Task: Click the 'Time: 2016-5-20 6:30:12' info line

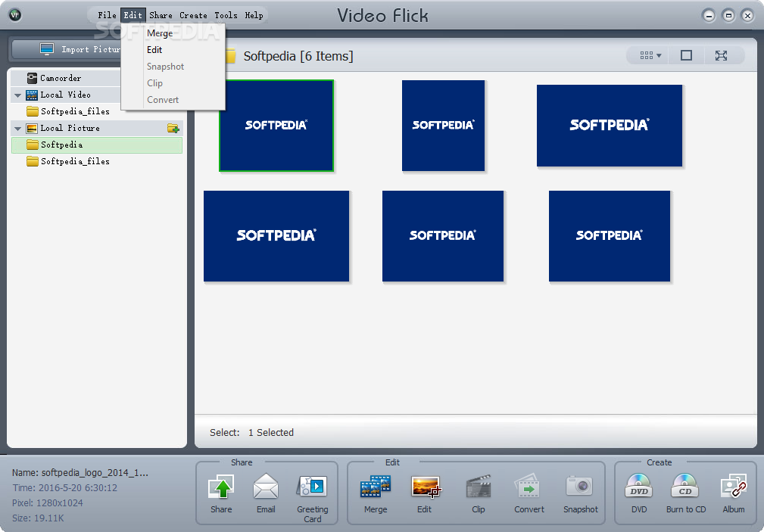Action: point(65,487)
